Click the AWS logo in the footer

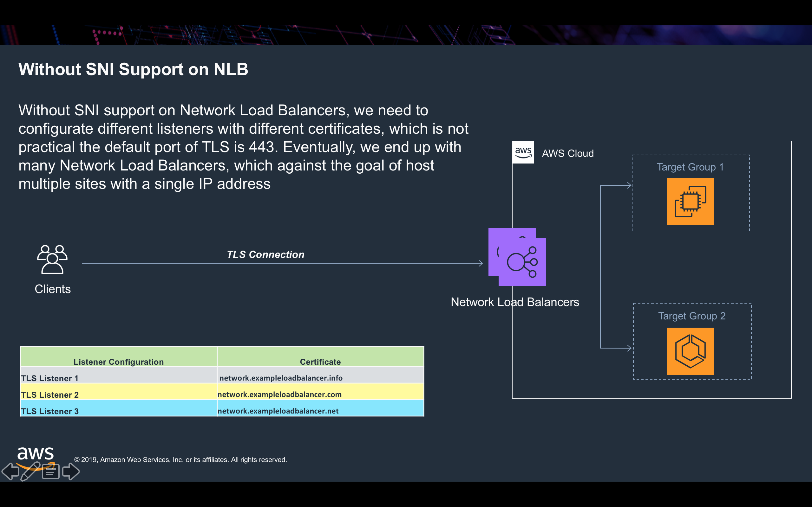pos(35,454)
